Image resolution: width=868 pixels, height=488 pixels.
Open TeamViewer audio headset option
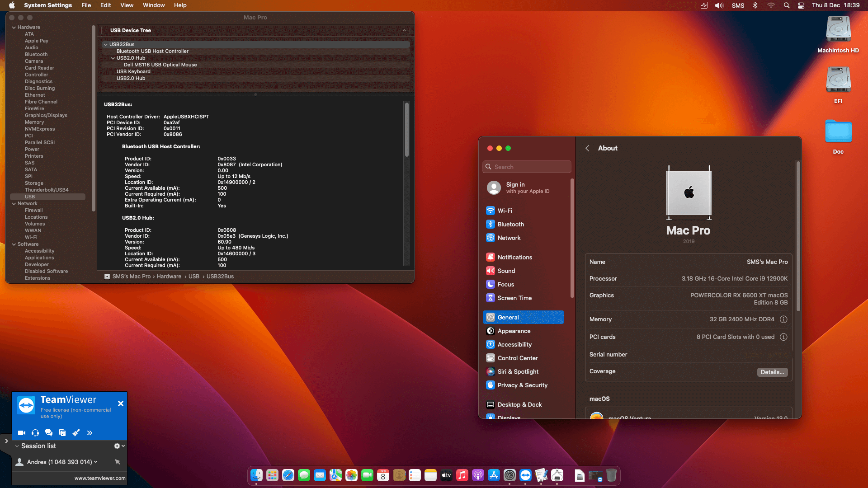35,433
